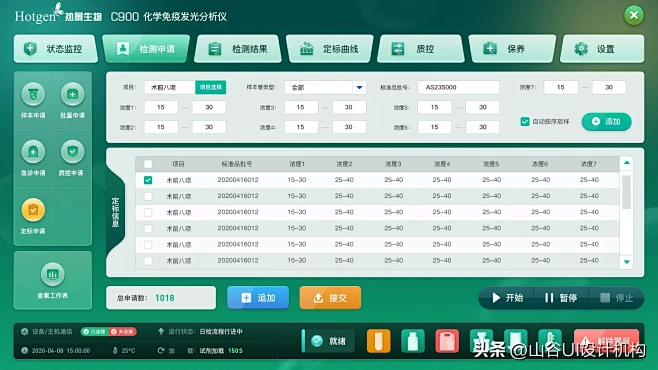658x370 pixels.
Task: Toggle the select-all checkbox in table header
Action: point(148,164)
